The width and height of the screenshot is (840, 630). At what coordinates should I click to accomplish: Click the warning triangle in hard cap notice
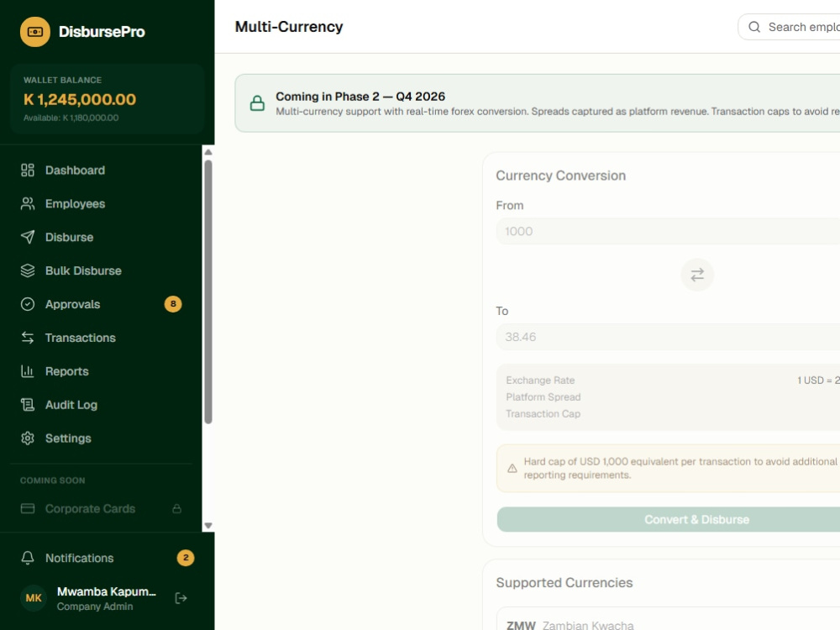click(512, 468)
